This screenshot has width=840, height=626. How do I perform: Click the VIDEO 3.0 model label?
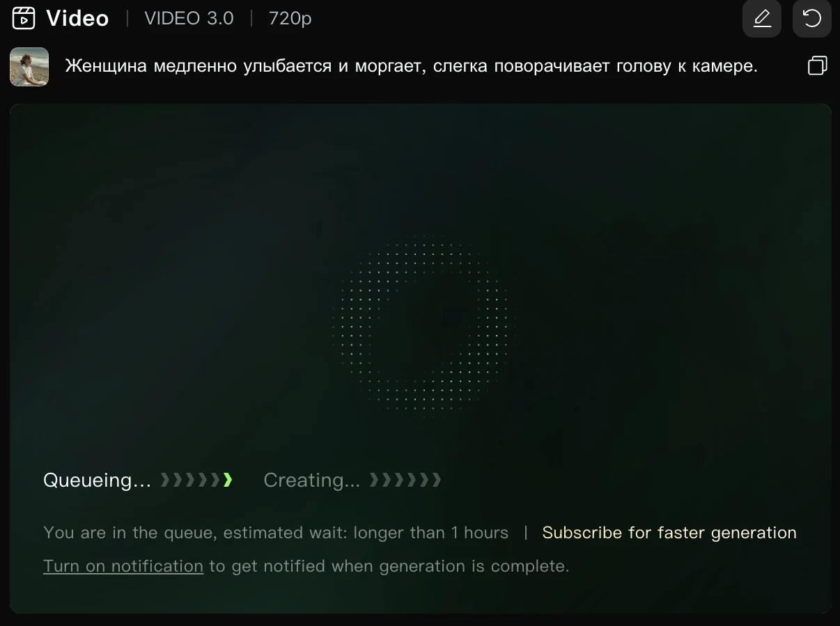(189, 19)
